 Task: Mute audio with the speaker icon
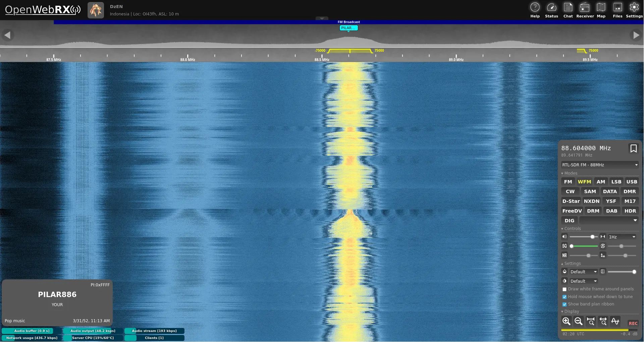pos(565,237)
